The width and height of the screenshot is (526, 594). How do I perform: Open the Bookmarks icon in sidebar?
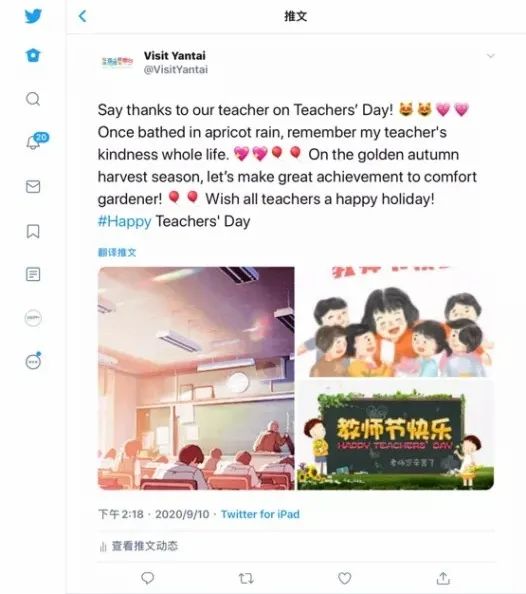pos(33,231)
